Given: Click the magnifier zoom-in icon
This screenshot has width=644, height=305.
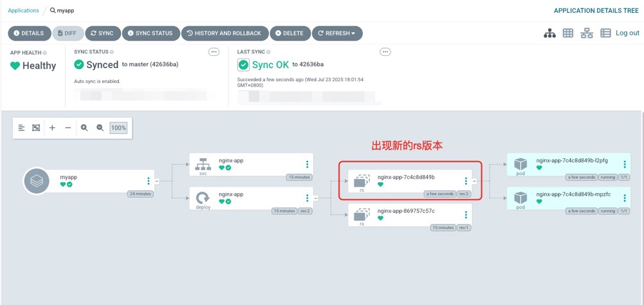Looking at the screenshot, I should [x=84, y=128].
